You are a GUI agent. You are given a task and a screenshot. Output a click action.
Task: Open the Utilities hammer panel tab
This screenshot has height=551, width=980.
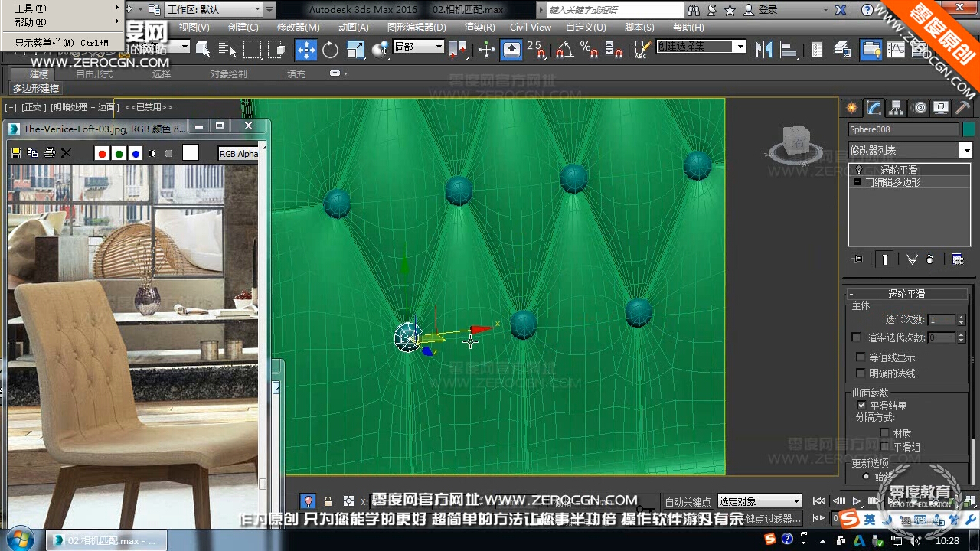click(963, 108)
